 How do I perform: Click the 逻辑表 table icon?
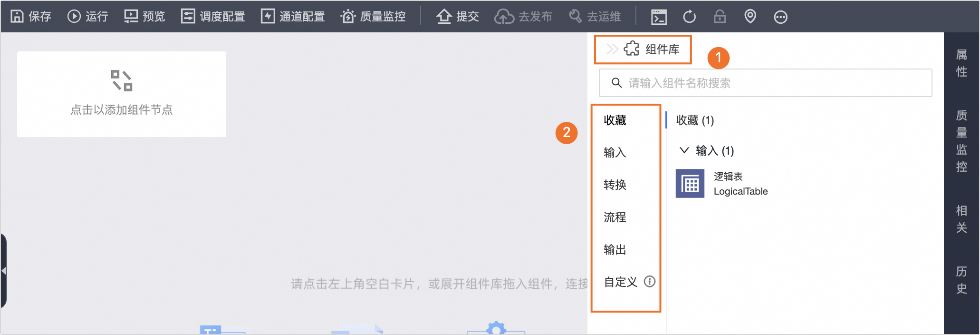pos(690,183)
